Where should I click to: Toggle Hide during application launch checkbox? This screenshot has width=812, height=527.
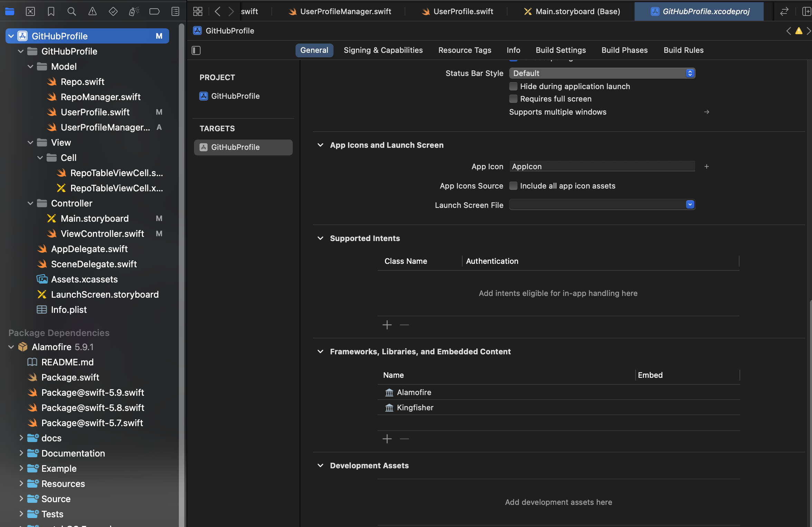pos(513,86)
